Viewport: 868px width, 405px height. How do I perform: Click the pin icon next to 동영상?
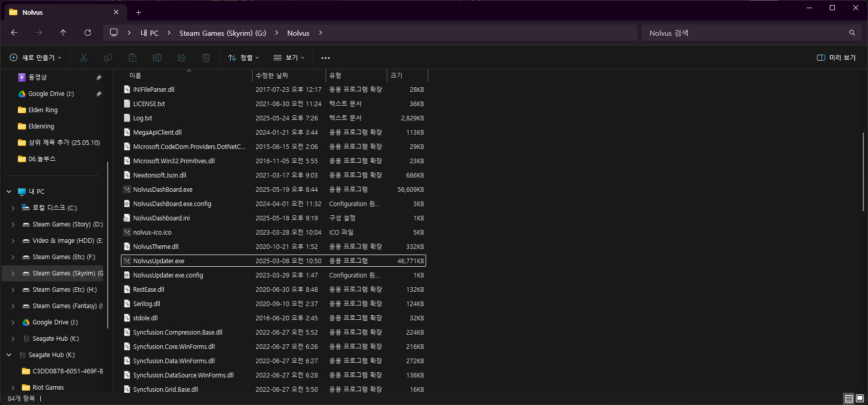coord(98,78)
